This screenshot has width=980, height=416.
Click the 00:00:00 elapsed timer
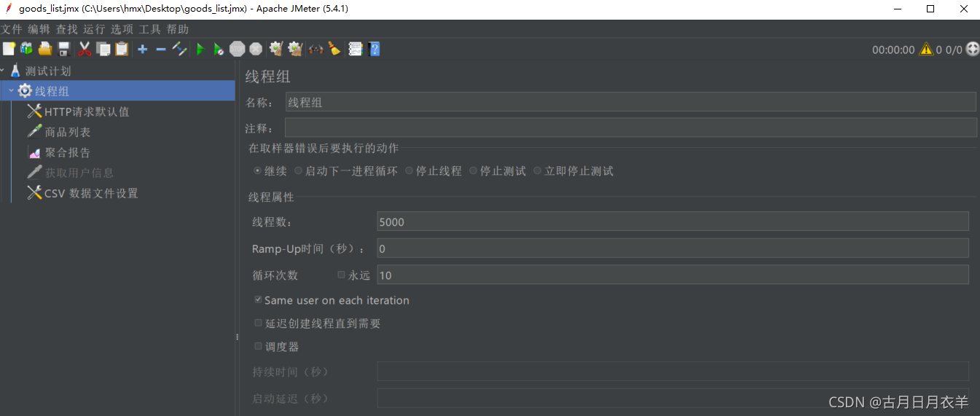(x=893, y=50)
